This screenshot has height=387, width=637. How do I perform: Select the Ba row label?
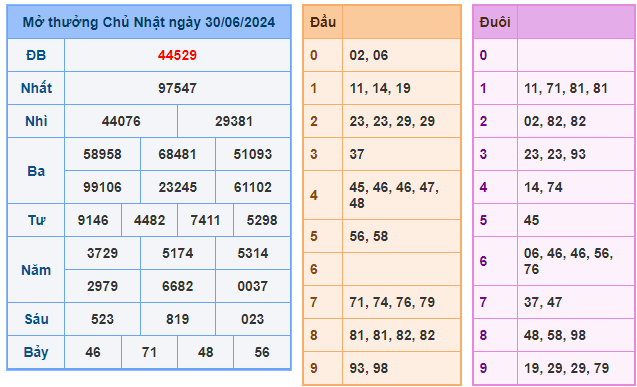(x=36, y=171)
